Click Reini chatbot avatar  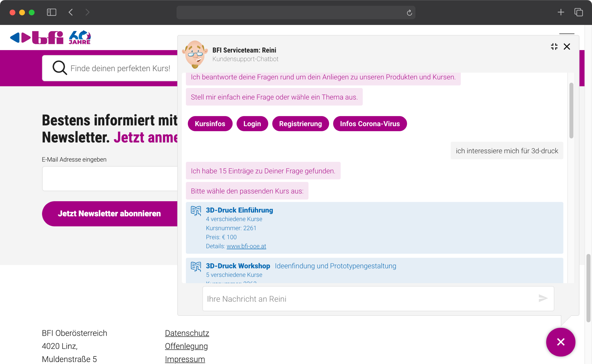[195, 54]
